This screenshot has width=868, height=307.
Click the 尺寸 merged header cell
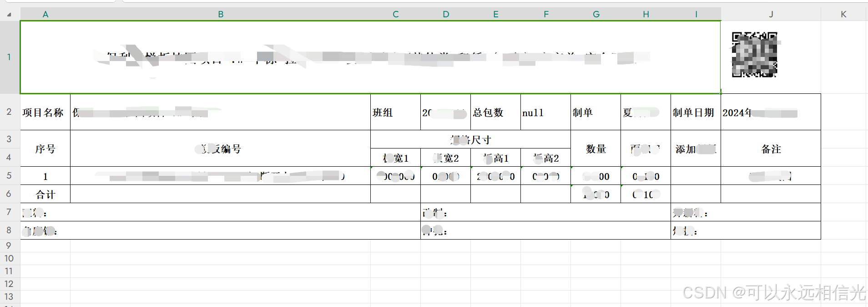(471, 139)
